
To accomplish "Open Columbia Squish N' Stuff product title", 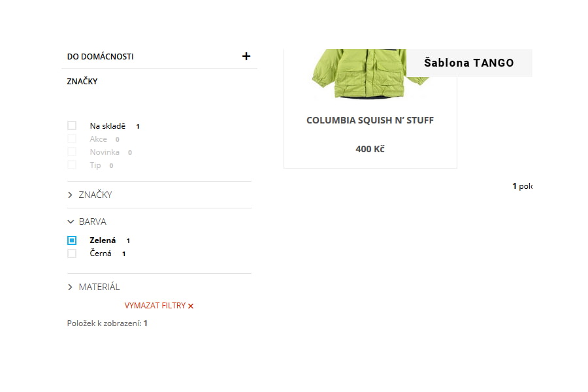I will point(370,120).
